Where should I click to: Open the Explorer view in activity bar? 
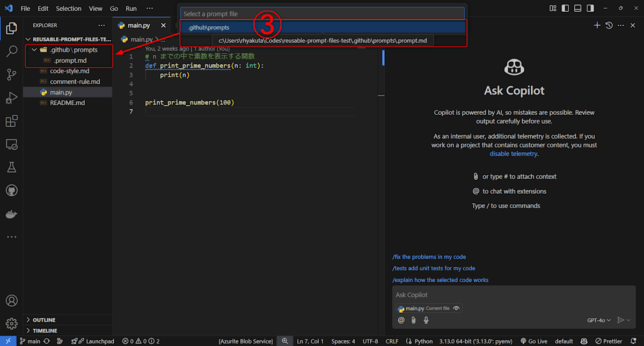pos(11,28)
